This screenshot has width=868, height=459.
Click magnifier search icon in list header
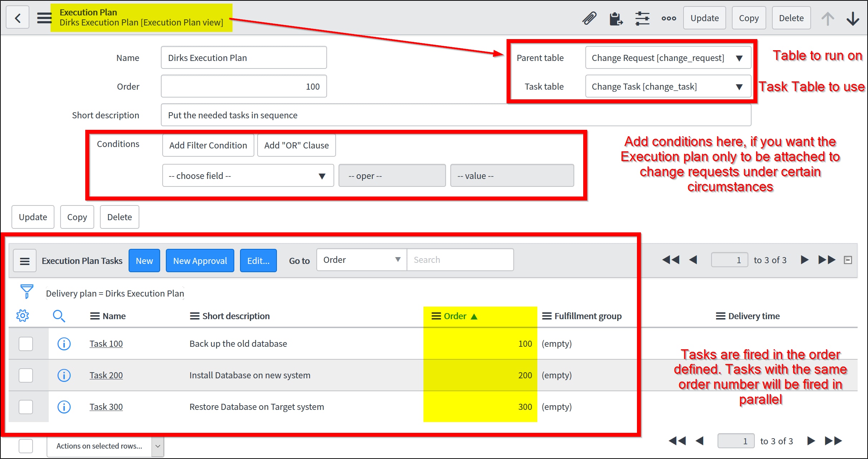(59, 316)
